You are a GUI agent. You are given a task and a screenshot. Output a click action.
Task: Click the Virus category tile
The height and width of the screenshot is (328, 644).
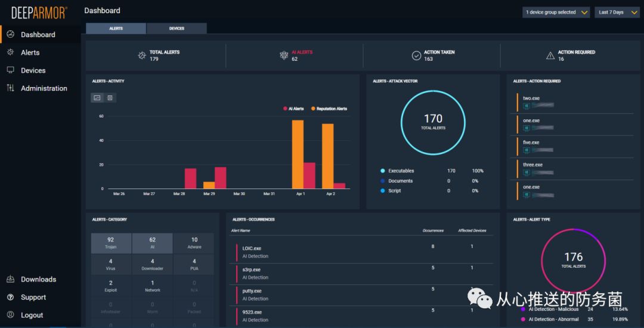point(111,264)
